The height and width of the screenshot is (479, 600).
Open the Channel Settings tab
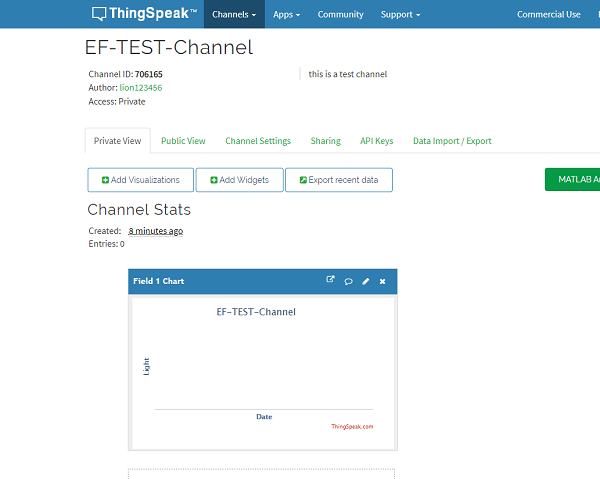tap(258, 141)
